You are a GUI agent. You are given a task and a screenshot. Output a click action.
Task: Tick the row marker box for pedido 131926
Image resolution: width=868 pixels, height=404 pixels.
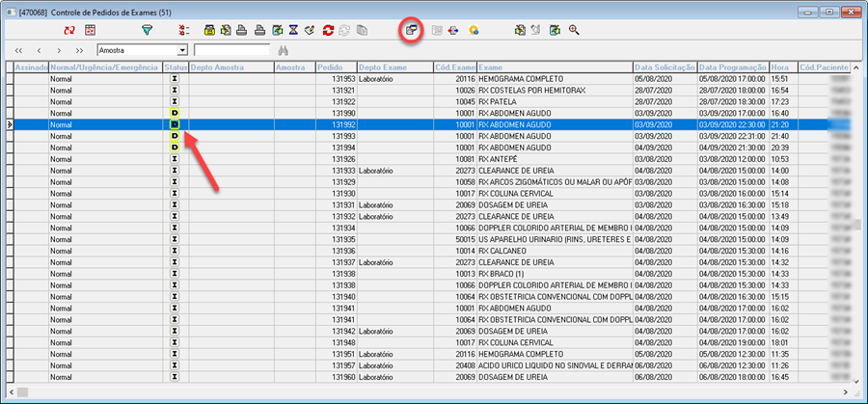point(10,159)
